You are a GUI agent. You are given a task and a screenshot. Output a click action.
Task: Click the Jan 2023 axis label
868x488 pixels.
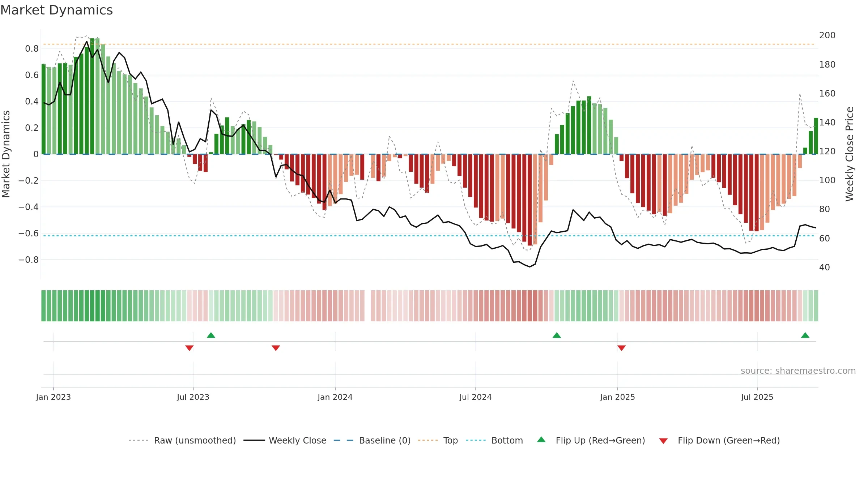click(x=54, y=397)
